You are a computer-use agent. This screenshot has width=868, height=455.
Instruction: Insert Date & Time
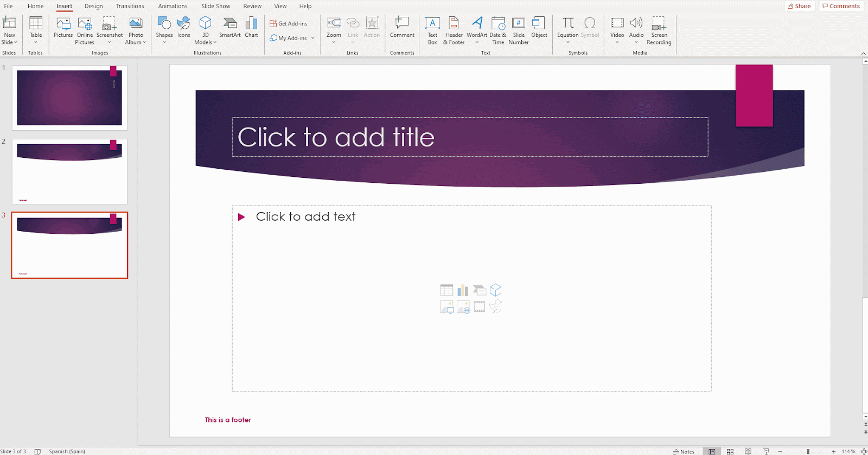[498, 31]
